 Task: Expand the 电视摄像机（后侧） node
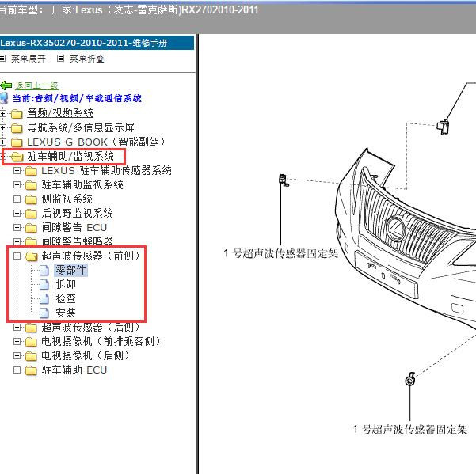(17, 356)
